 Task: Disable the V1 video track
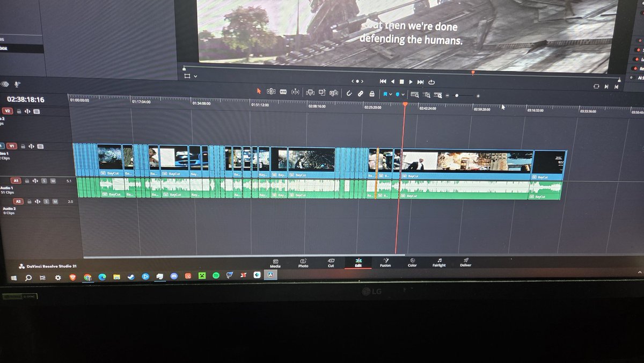(x=40, y=147)
